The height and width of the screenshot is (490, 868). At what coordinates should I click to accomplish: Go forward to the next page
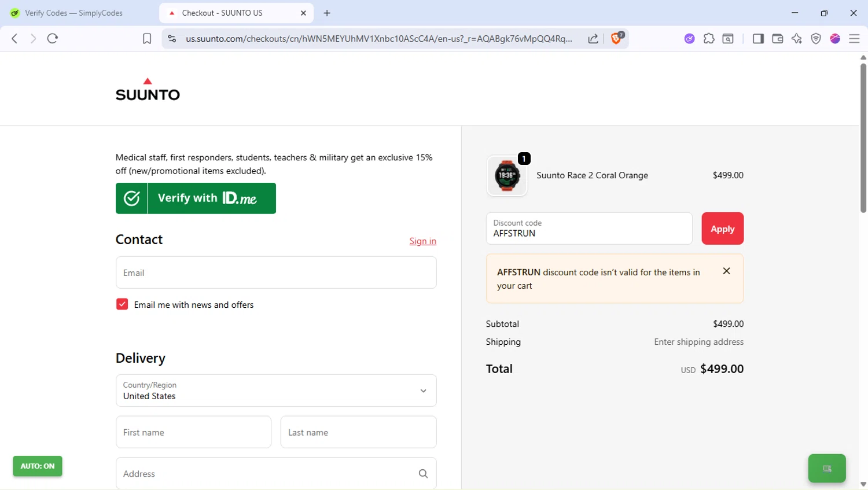point(33,39)
